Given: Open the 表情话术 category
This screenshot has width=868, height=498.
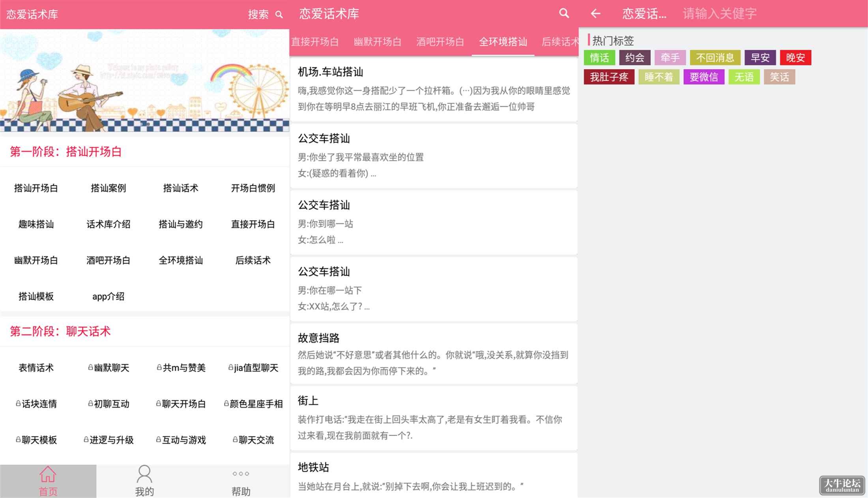Looking at the screenshot, I should click(36, 368).
